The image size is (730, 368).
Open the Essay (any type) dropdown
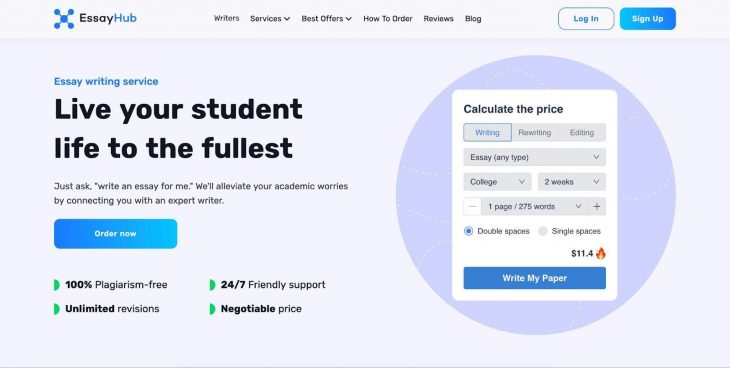[534, 157]
